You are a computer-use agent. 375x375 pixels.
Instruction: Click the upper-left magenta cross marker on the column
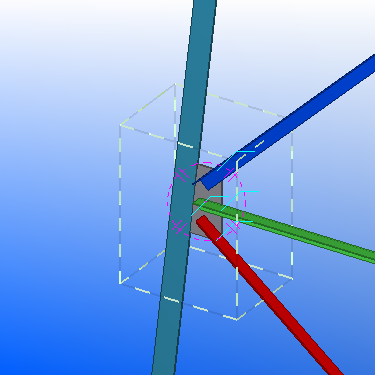point(181,175)
